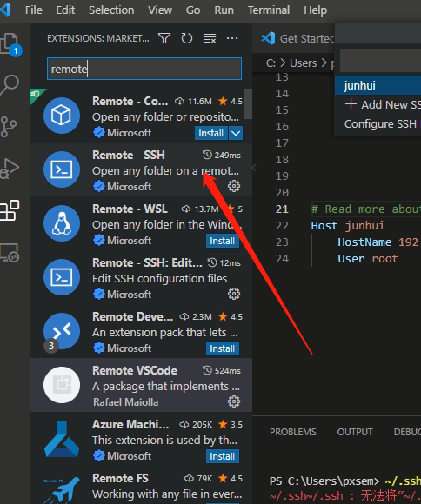Click the 'User root' line in editor
Image resolution: width=421 pixels, height=504 pixels.
point(368,258)
